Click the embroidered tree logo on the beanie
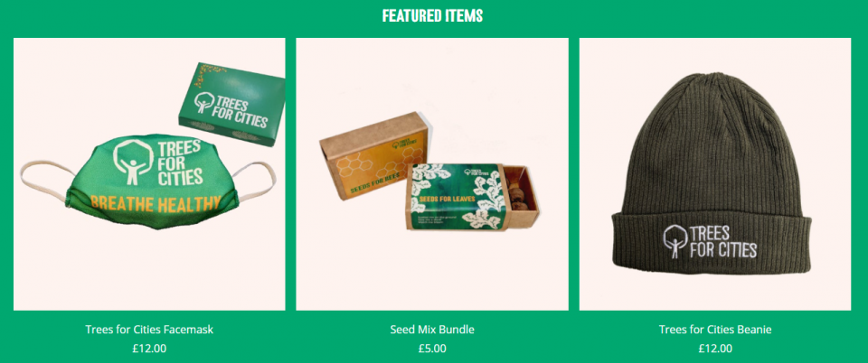868x363 pixels. point(675,241)
